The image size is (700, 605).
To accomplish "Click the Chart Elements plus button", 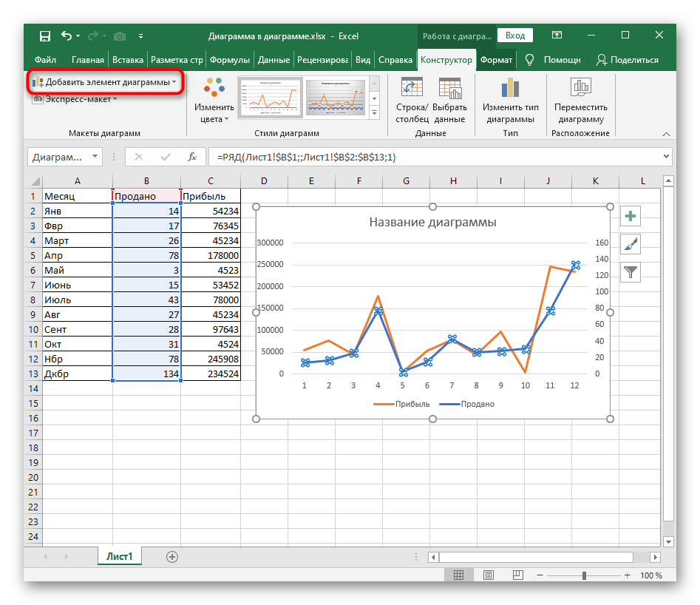I will coord(631,217).
